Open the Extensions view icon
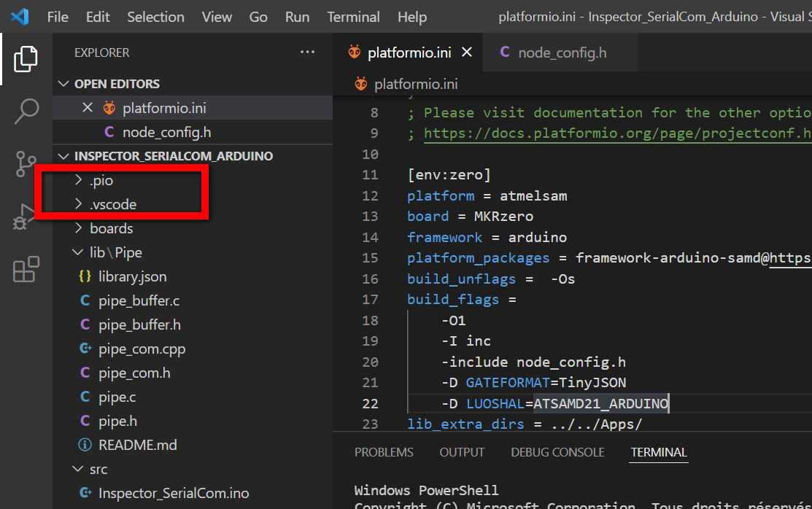 [x=26, y=270]
